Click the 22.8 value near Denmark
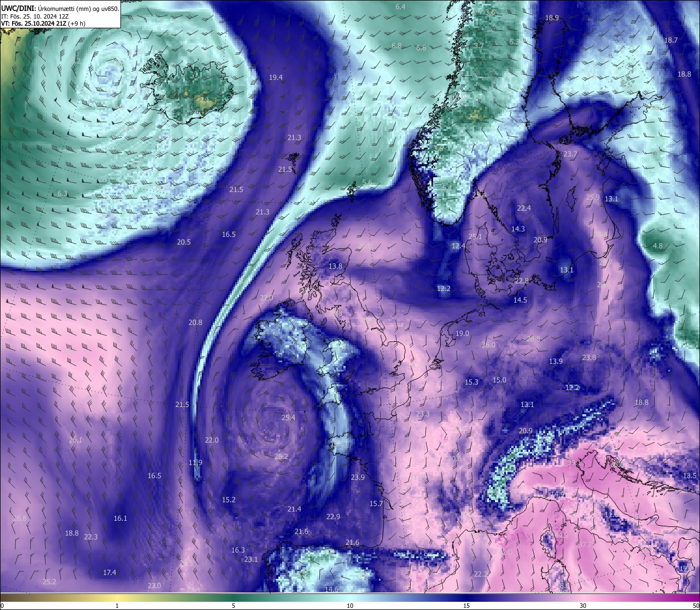700x610 pixels. 522,281
